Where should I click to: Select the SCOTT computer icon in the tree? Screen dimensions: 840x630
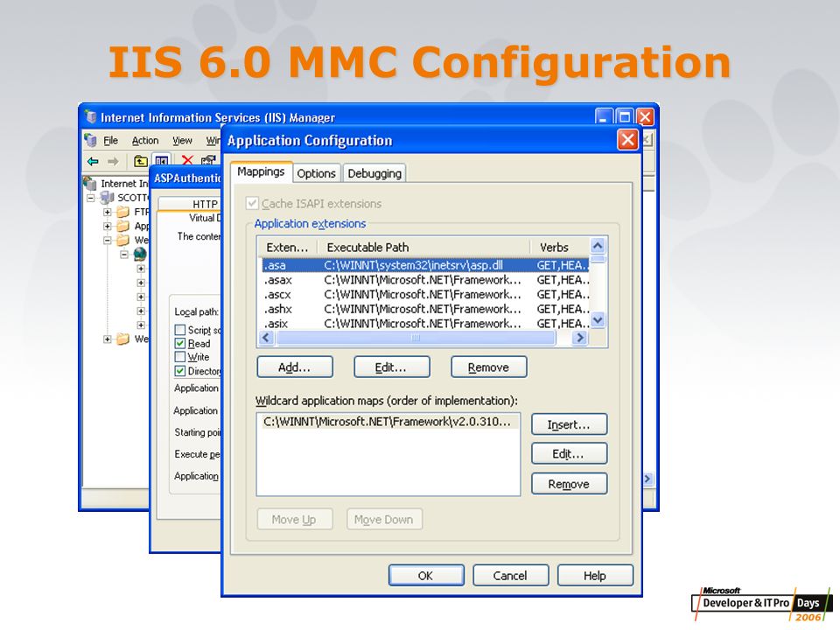pos(107,198)
